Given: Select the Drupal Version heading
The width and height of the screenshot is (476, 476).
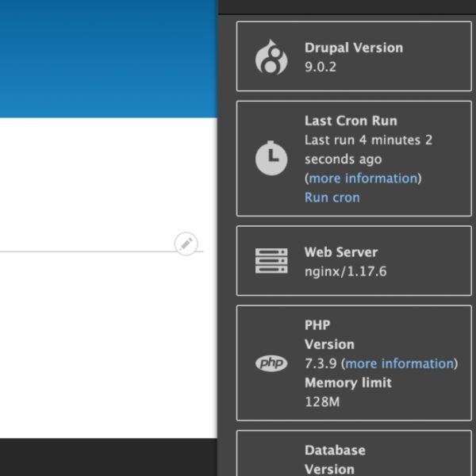Looking at the screenshot, I should 354,48.
